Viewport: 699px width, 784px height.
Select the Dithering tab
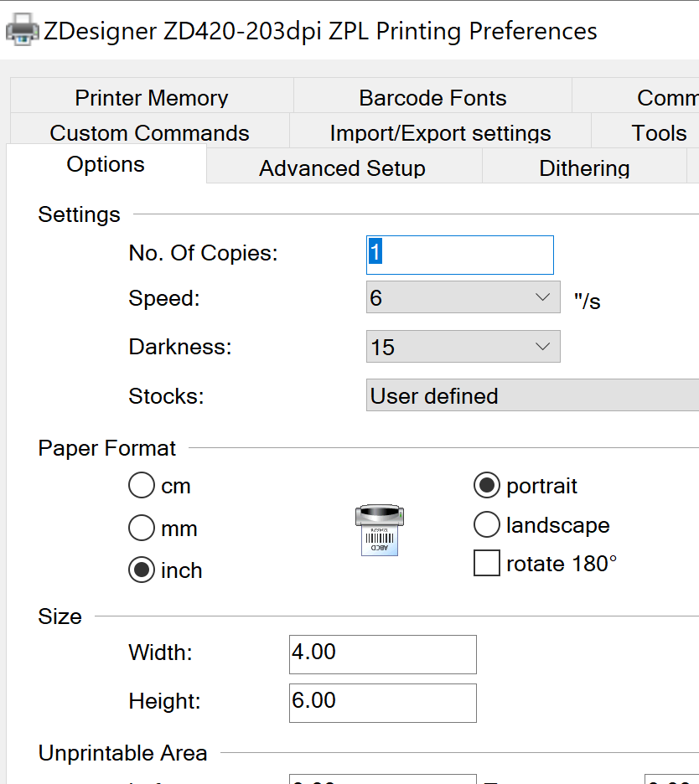584,168
